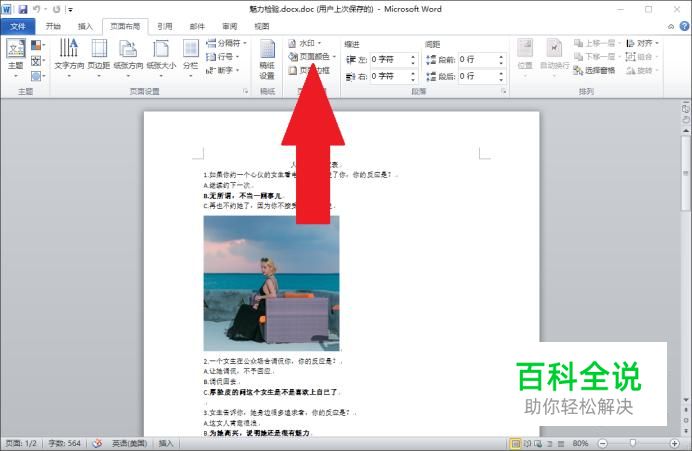Open 纸张大小 paper size options

[x=161, y=58]
